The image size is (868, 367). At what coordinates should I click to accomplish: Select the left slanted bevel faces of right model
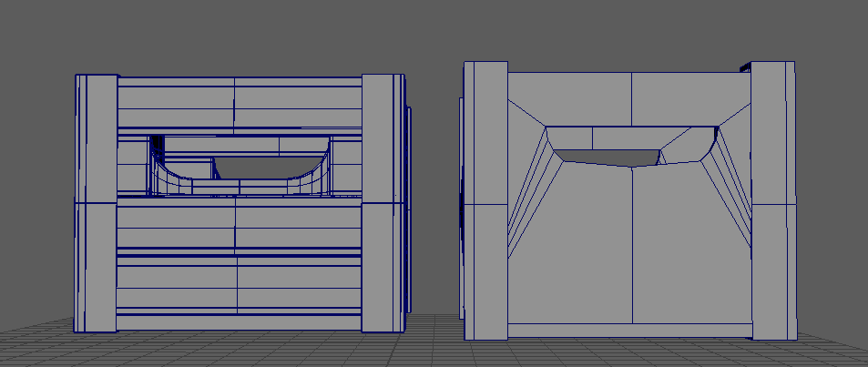pos(528,200)
